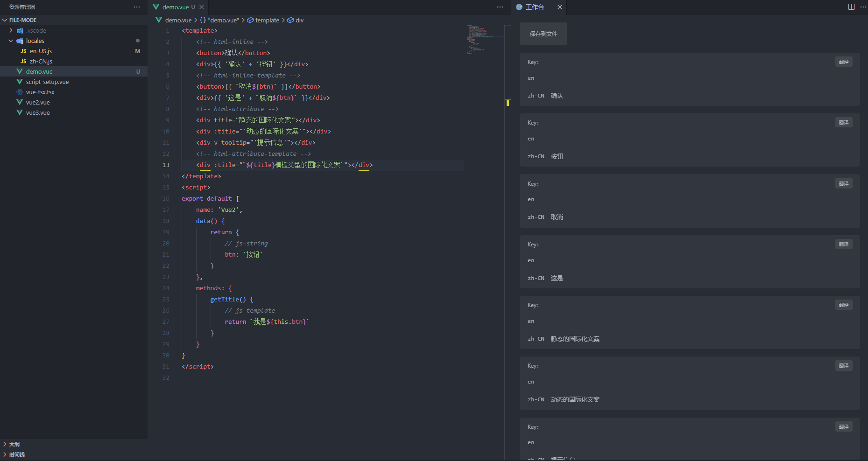The height and width of the screenshot is (461, 868).
Task: Click the JS icon beside en-US.js
Action: pos(23,51)
